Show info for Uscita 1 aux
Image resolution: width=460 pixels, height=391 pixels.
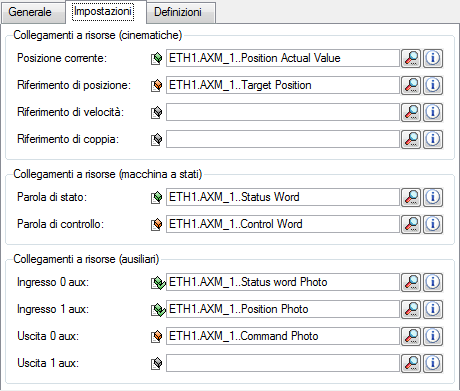[433, 363]
